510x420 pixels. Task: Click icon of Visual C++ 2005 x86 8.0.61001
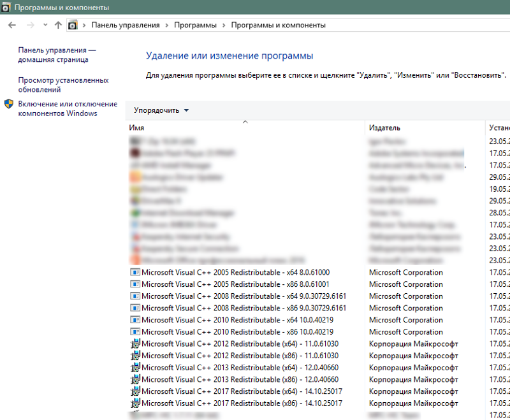coord(135,284)
